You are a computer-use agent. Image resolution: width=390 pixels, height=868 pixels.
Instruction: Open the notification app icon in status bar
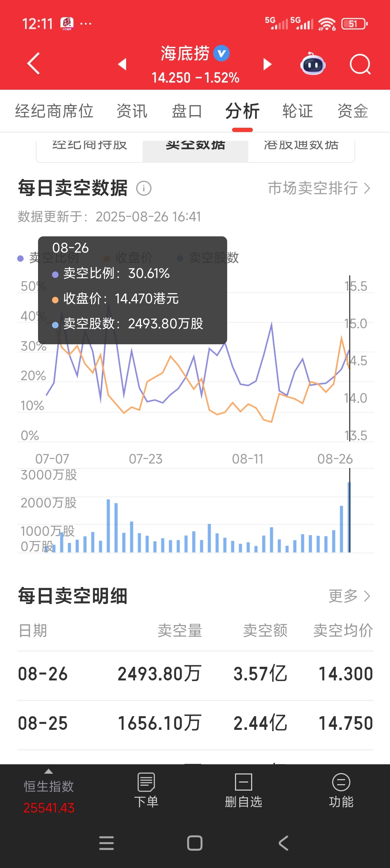[67, 24]
